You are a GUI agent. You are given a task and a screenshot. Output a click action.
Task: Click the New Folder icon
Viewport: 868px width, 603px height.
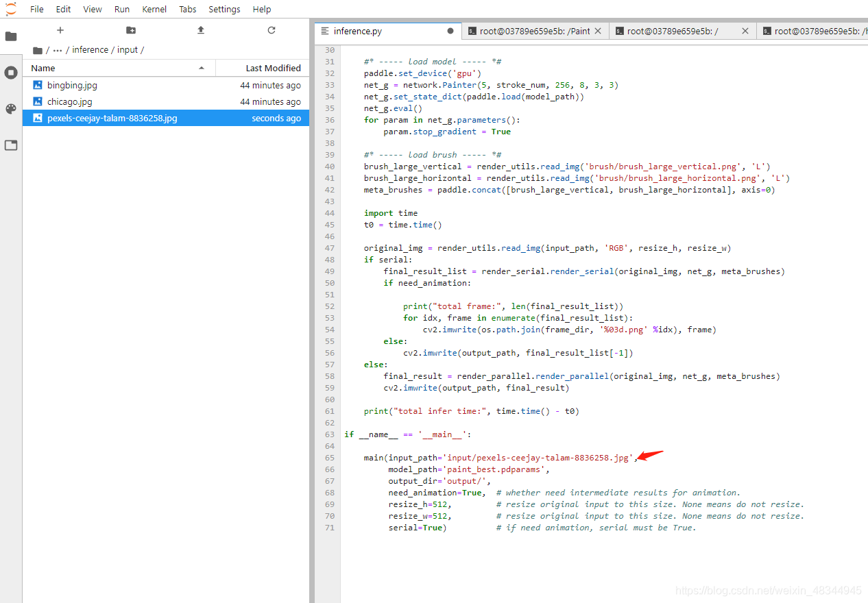131,30
